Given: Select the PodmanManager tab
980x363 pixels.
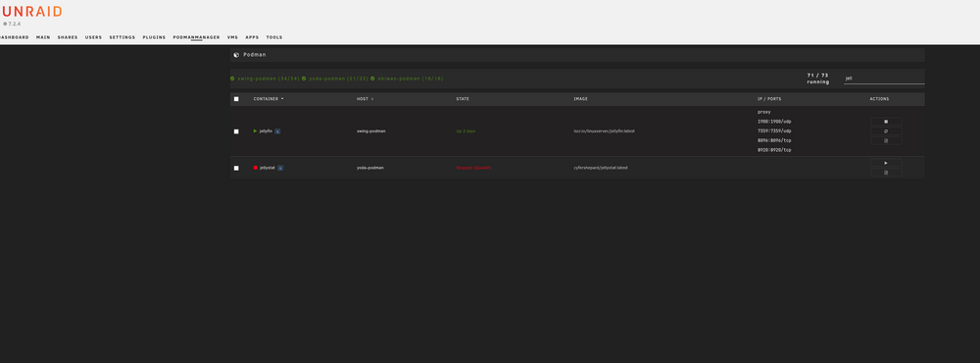Looking at the screenshot, I should 196,37.
